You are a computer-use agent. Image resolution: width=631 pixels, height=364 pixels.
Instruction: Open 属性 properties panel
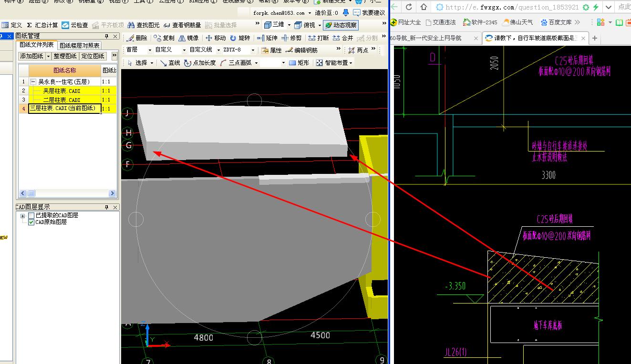(x=272, y=50)
